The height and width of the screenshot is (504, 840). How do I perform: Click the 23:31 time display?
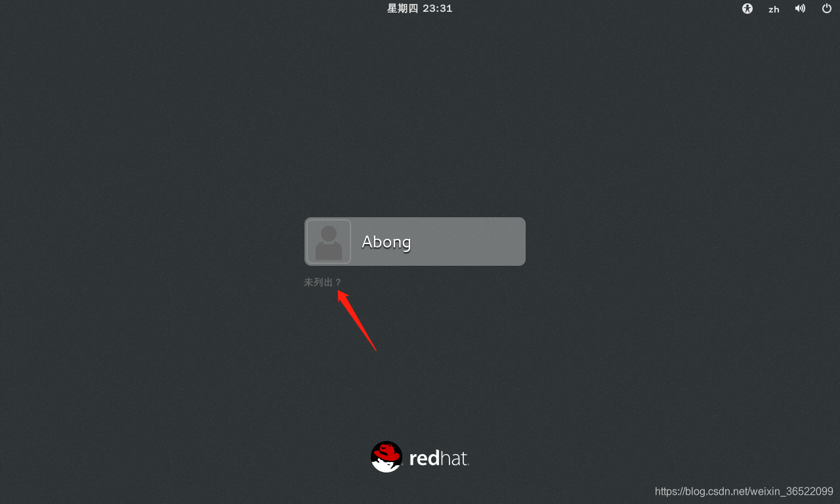coord(438,9)
